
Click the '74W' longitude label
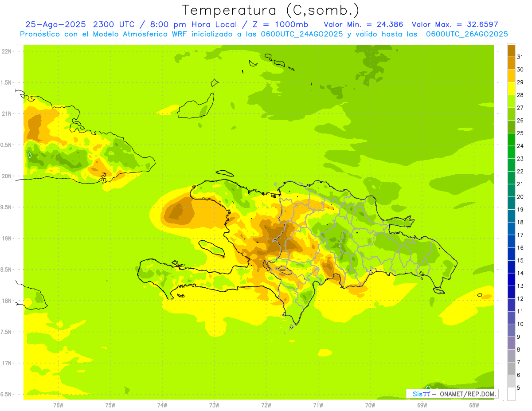162,405
